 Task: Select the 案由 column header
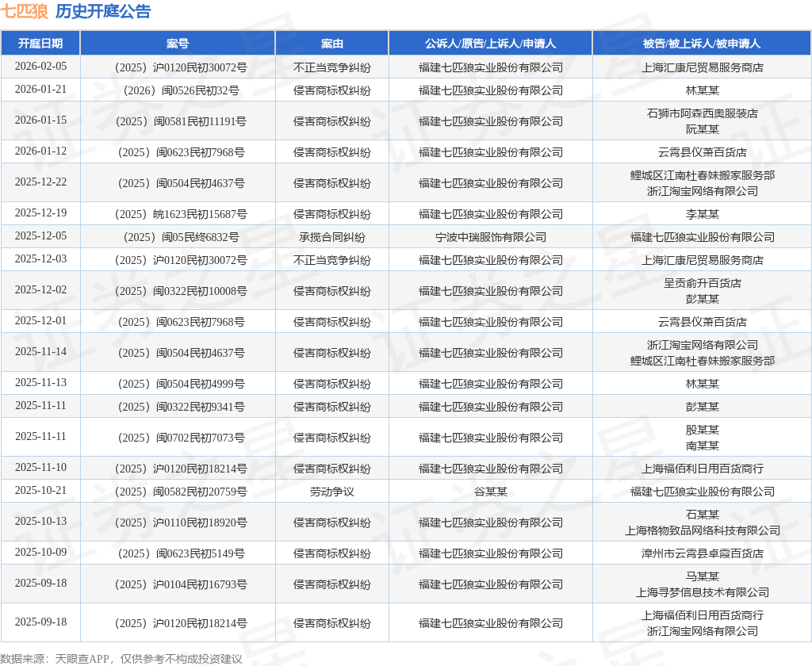click(332, 44)
